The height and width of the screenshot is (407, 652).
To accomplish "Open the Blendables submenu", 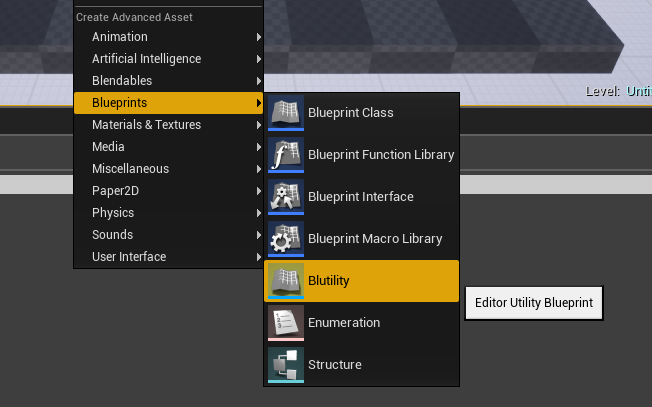I will coord(168,81).
